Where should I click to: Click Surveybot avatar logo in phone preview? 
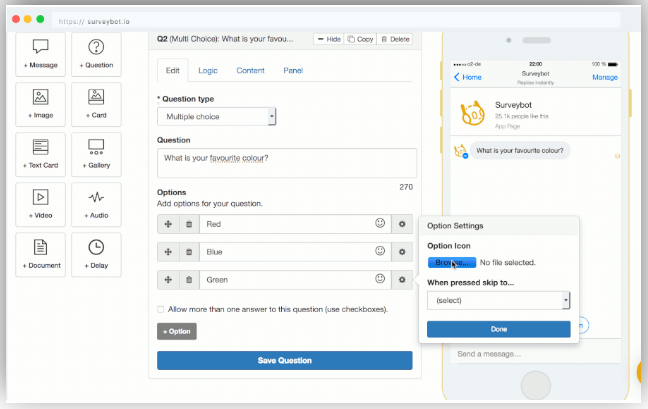(x=472, y=112)
